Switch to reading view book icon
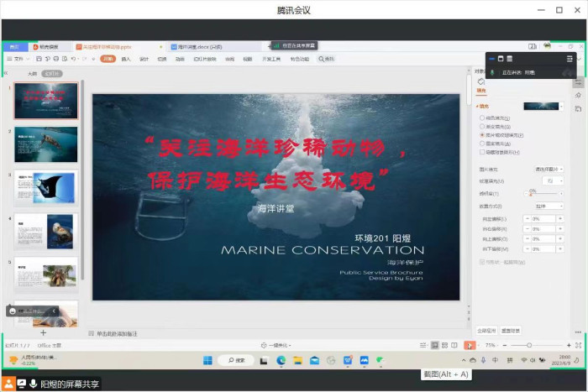The image size is (588, 392). click(454, 345)
